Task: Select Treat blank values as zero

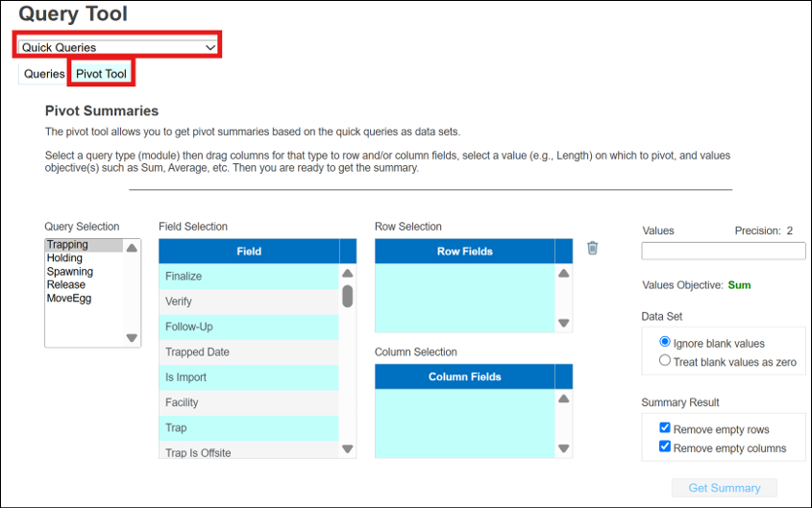Action: tap(665, 361)
